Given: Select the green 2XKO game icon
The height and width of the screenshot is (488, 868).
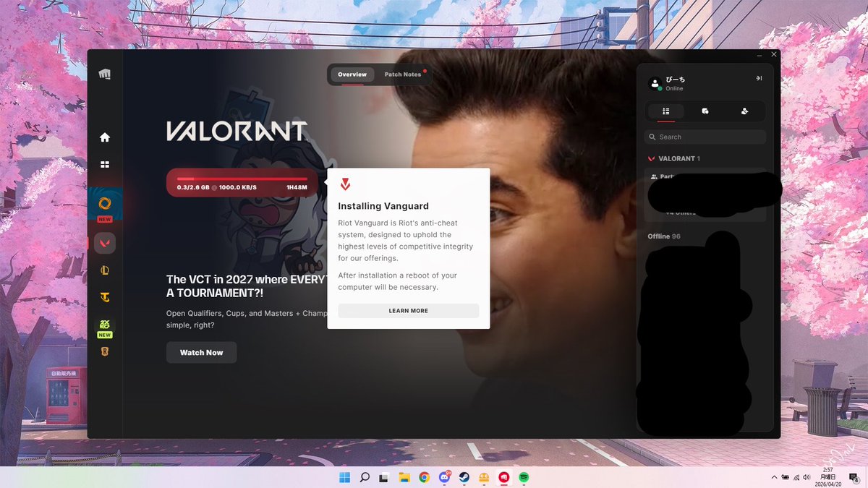Looking at the screenshot, I should click(x=105, y=325).
